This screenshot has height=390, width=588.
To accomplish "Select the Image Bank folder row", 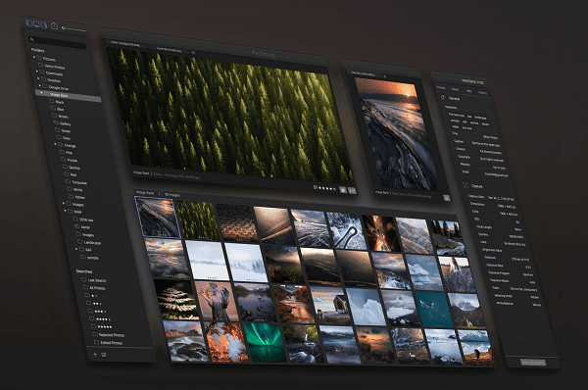I will point(69,96).
